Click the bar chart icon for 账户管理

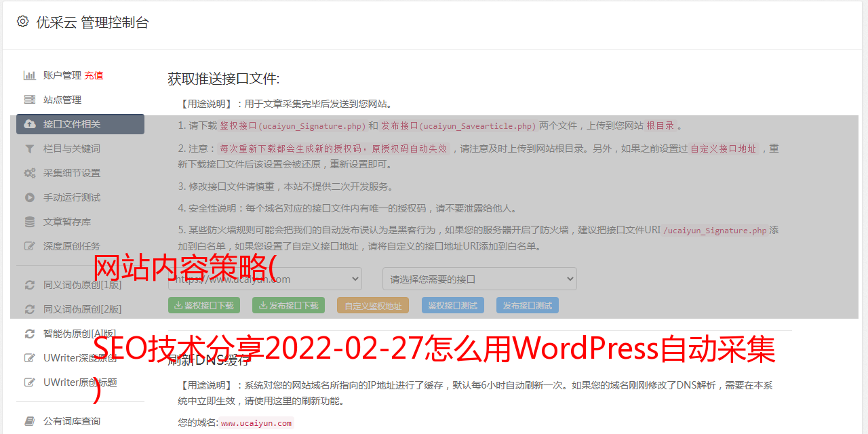[30, 75]
